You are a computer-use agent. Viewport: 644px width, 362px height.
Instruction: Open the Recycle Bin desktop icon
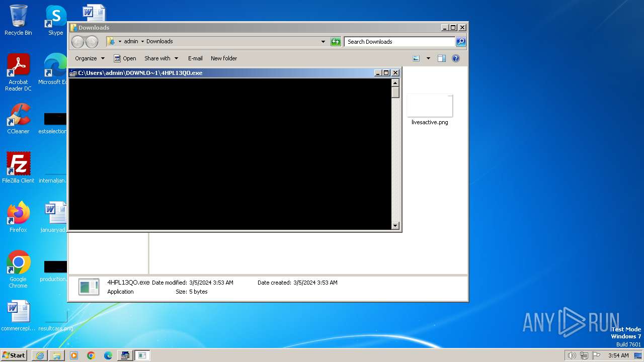[18, 20]
